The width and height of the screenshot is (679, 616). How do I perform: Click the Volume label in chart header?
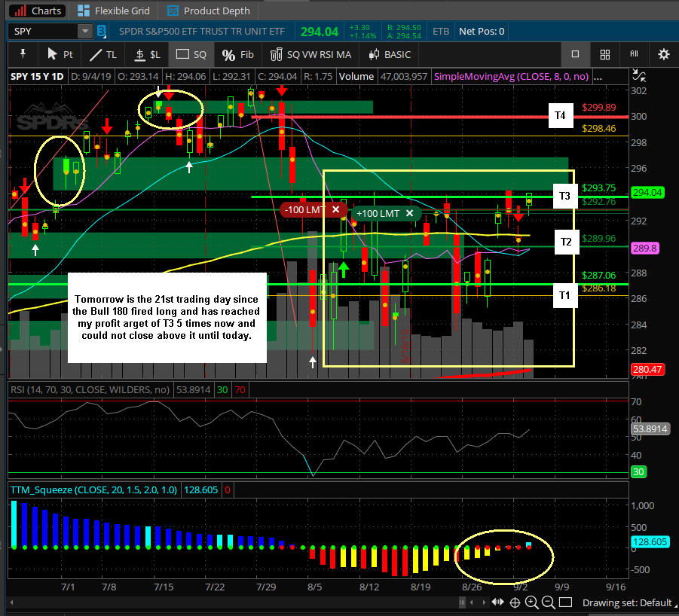coord(356,77)
